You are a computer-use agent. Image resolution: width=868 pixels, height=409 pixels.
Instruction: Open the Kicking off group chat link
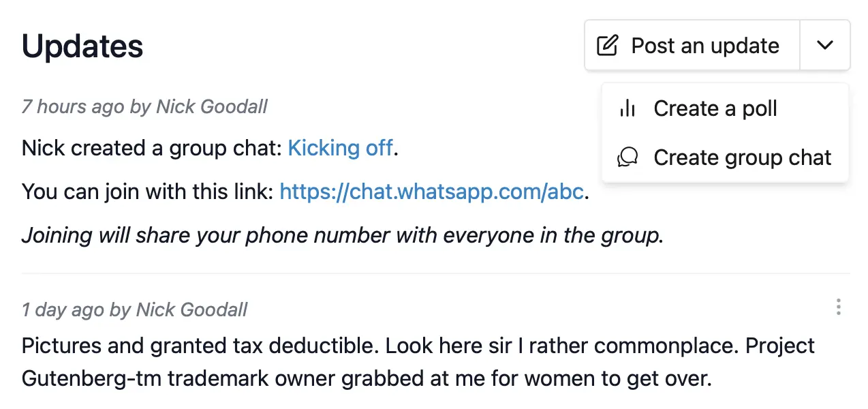tap(341, 148)
